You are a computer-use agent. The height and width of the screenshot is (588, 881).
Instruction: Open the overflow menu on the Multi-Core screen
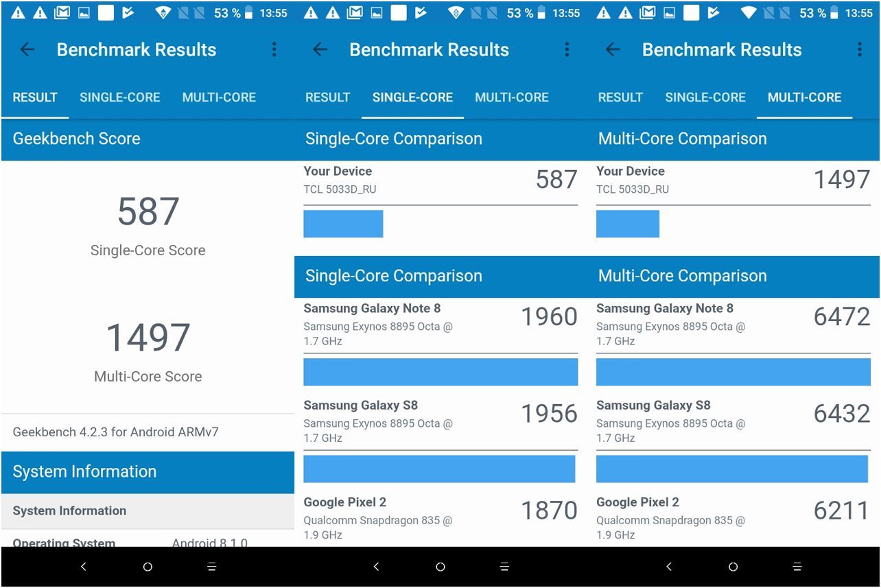[859, 49]
